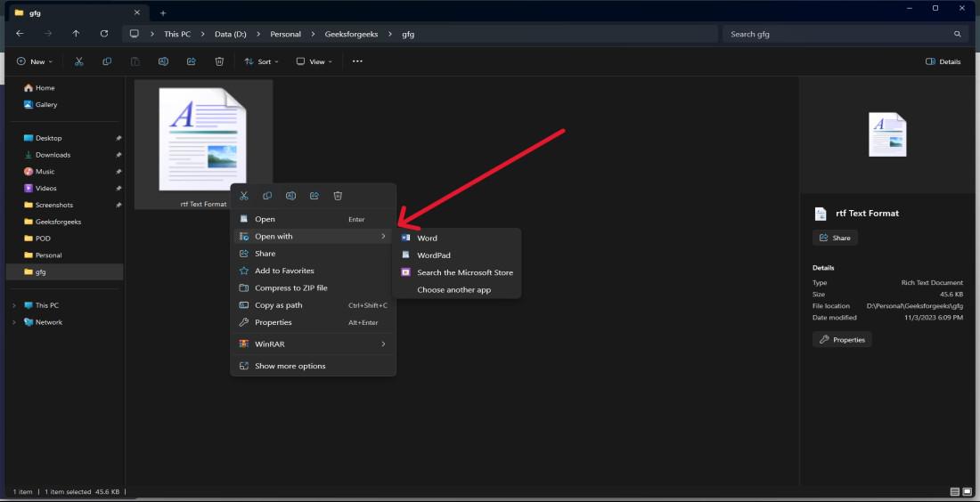Click the Geeksforgeeks breadcrumb in the address bar
Viewport: 980px width, 502px height.
(351, 34)
